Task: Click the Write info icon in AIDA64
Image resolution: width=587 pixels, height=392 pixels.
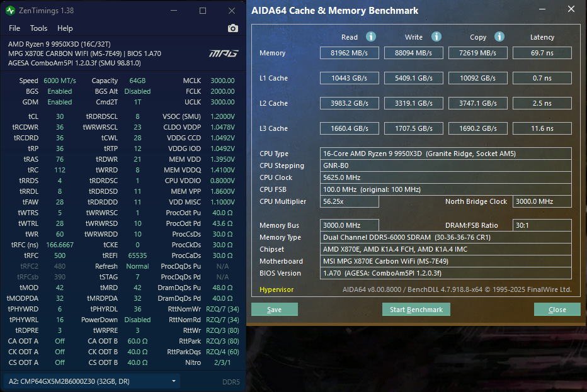Action: point(436,36)
